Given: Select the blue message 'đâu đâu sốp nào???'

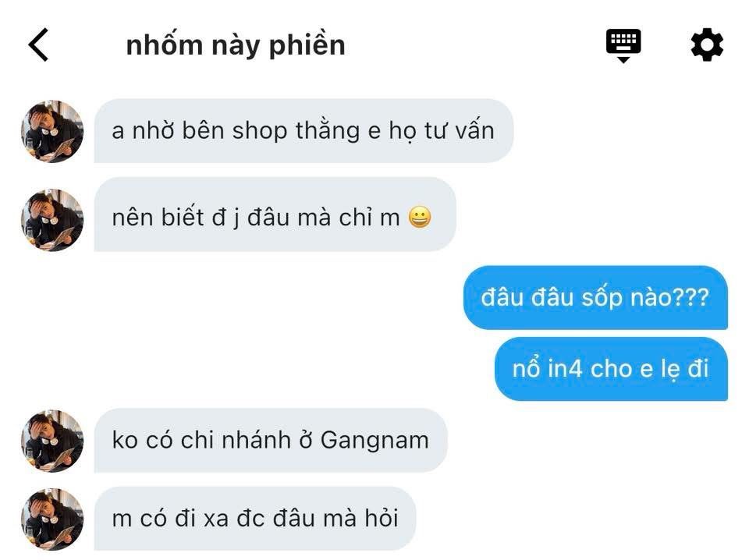Looking at the screenshot, I should [x=595, y=297].
